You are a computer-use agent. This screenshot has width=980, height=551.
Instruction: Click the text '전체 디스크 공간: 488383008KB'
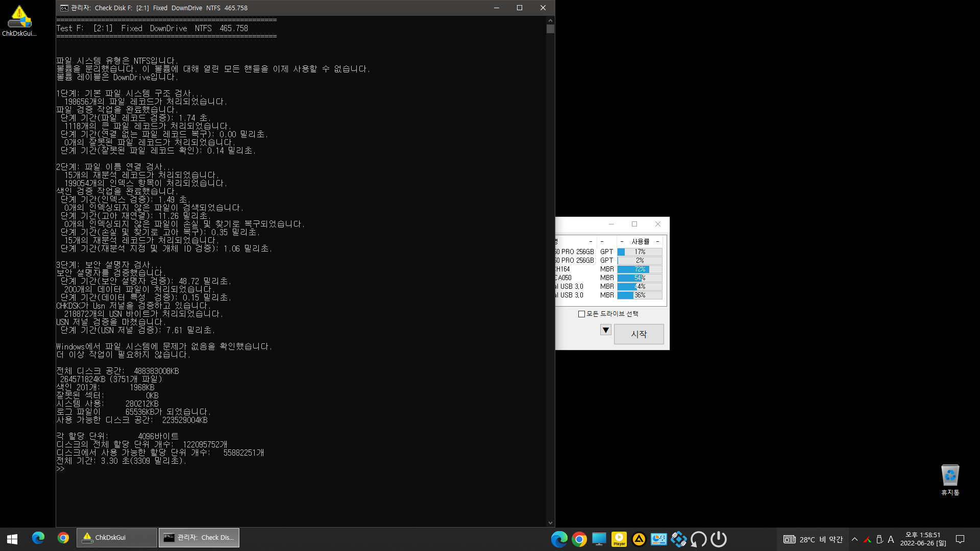[x=118, y=371]
